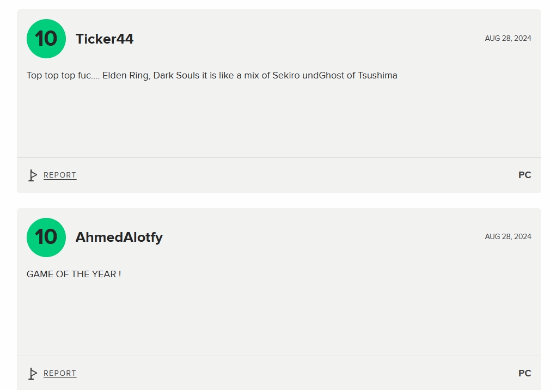Click the word "Sekiro" in Ticker44's review

pos(286,75)
